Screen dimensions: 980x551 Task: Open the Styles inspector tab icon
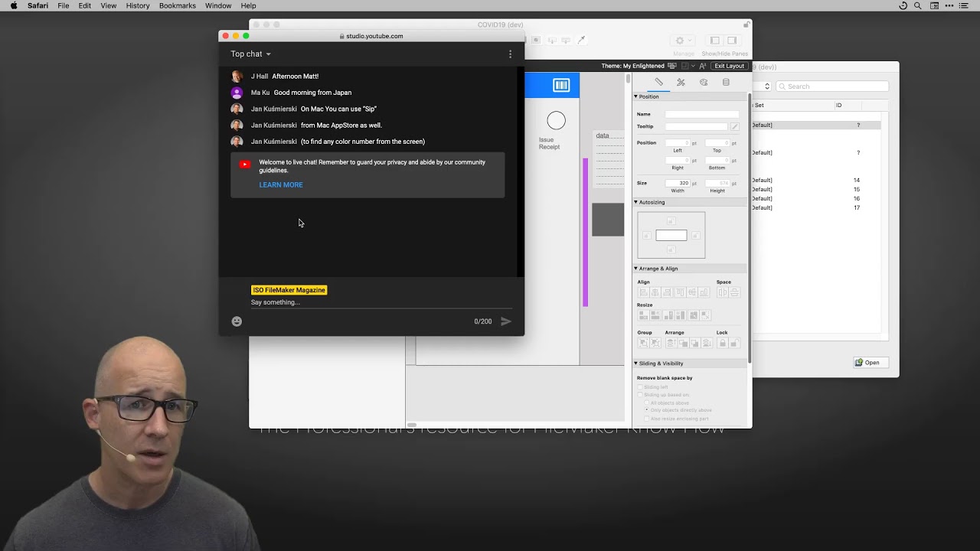[x=681, y=82]
